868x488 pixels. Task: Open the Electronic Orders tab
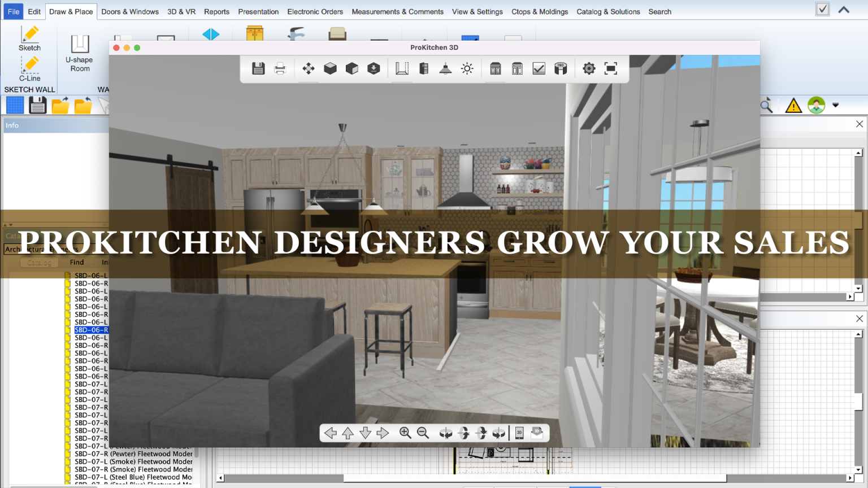point(315,11)
